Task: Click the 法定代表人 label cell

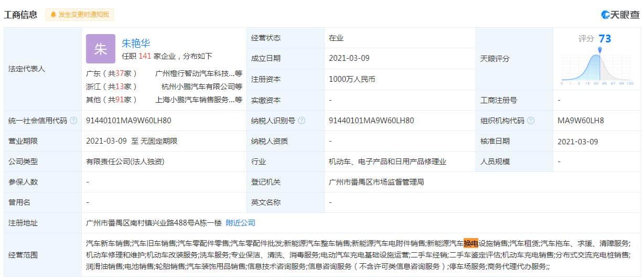Action: tap(43, 69)
